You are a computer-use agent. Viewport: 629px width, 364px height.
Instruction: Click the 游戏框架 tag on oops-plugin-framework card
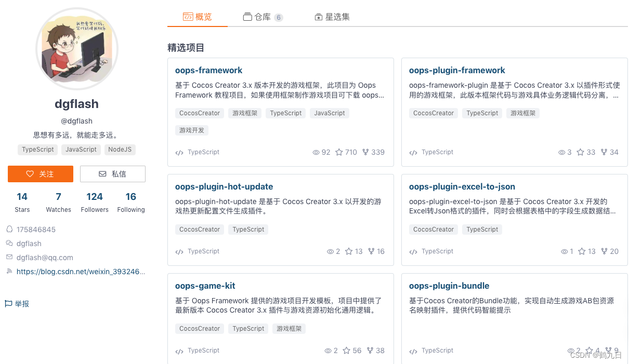(x=523, y=113)
